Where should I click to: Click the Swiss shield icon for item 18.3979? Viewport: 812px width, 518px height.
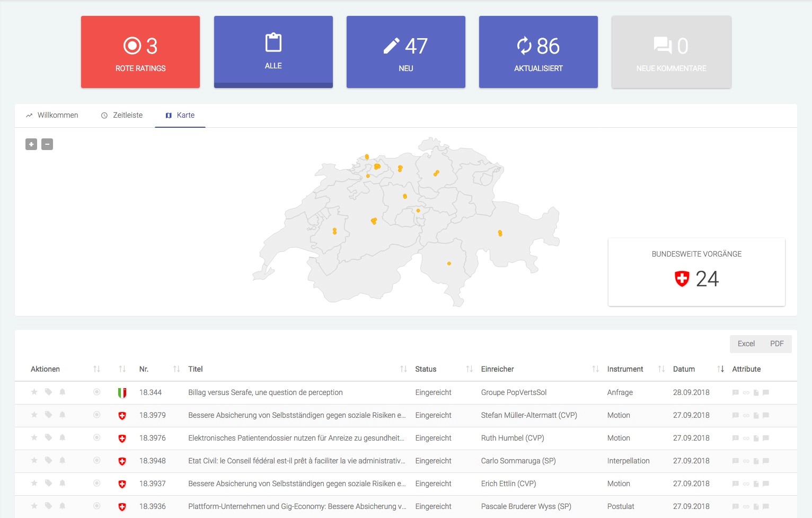[x=122, y=416]
